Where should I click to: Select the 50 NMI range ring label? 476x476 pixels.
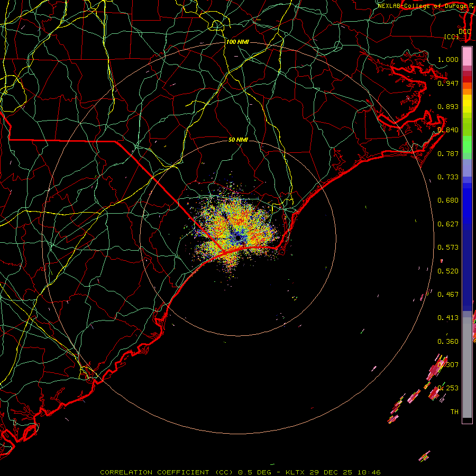click(x=238, y=140)
